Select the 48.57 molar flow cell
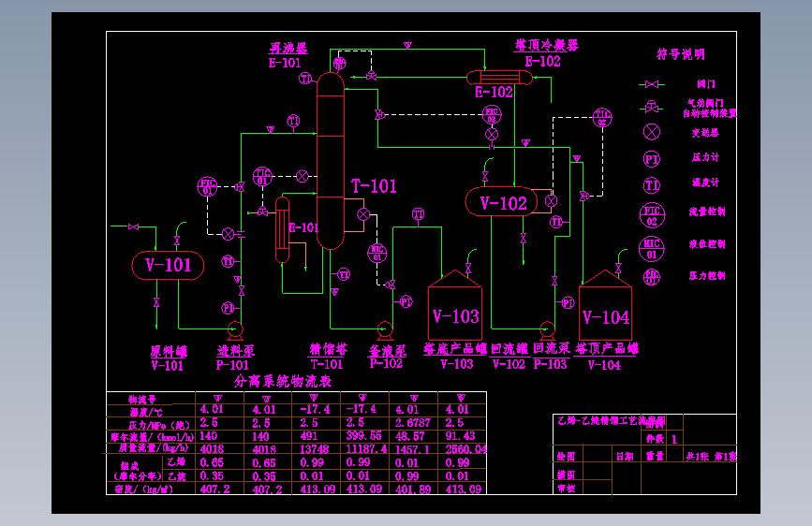Screen dimensions: 812x526 pyautogui.click(x=409, y=436)
